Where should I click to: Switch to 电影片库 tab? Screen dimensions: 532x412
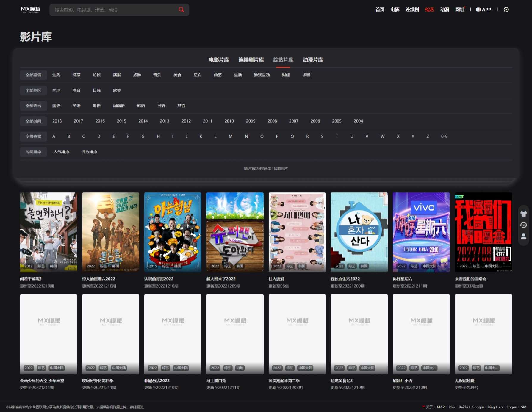(219, 60)
